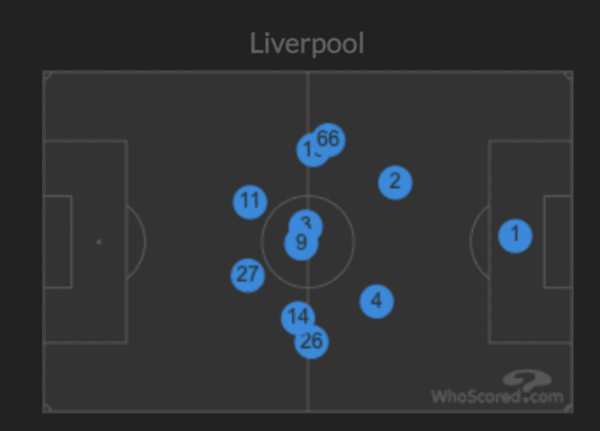Select the number 4 player circle
This screenshot has width=600, height=431.
(377, 301)
